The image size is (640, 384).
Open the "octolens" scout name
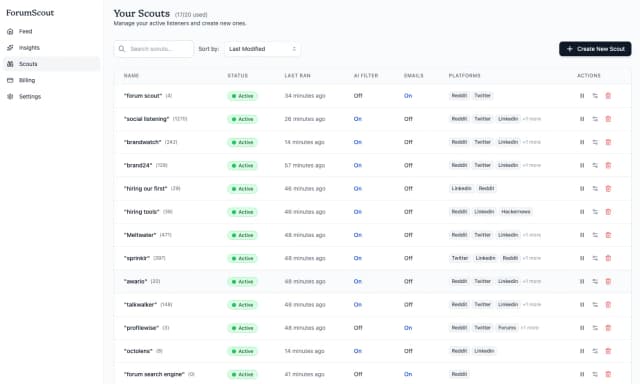(138, 351)
